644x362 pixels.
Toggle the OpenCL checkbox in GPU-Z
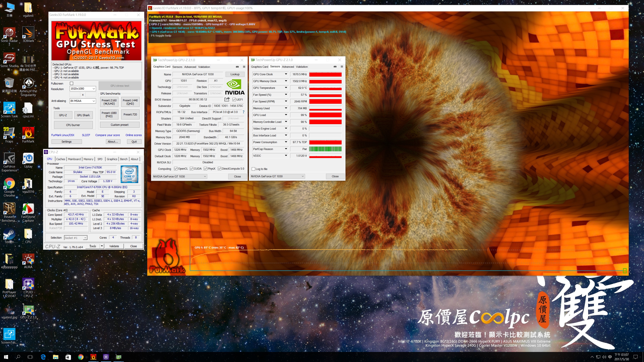175,169
